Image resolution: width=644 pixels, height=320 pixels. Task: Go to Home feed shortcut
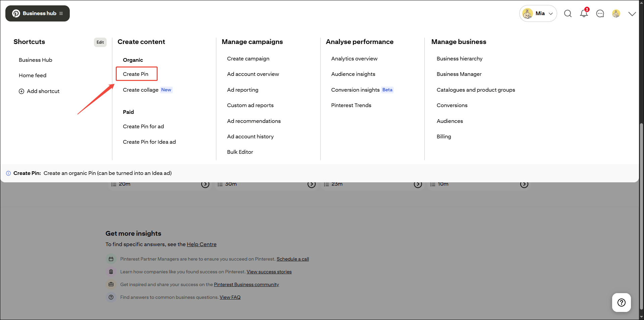33,76
